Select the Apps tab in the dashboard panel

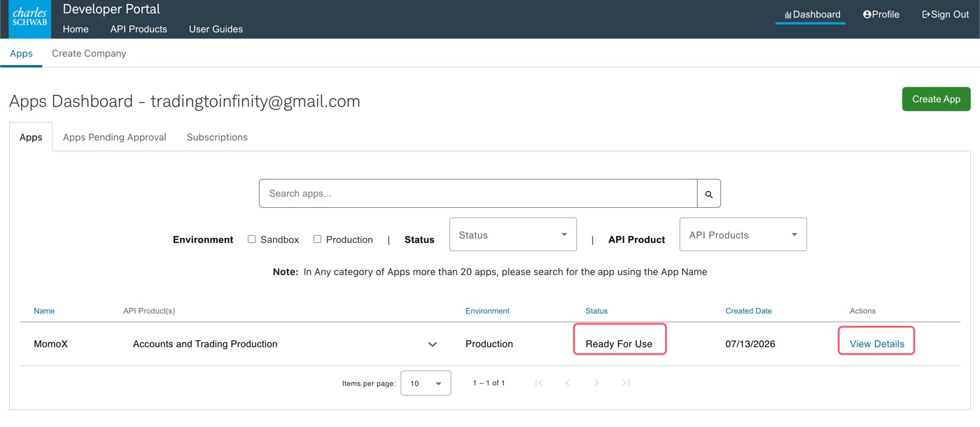pos(31,137)
